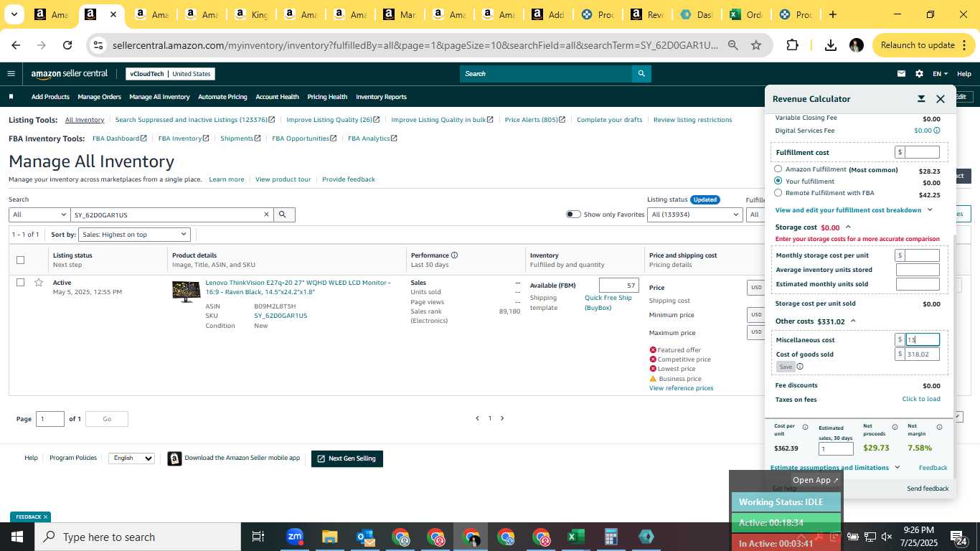Open Calculator app from the taskbar

coord(611,537)
